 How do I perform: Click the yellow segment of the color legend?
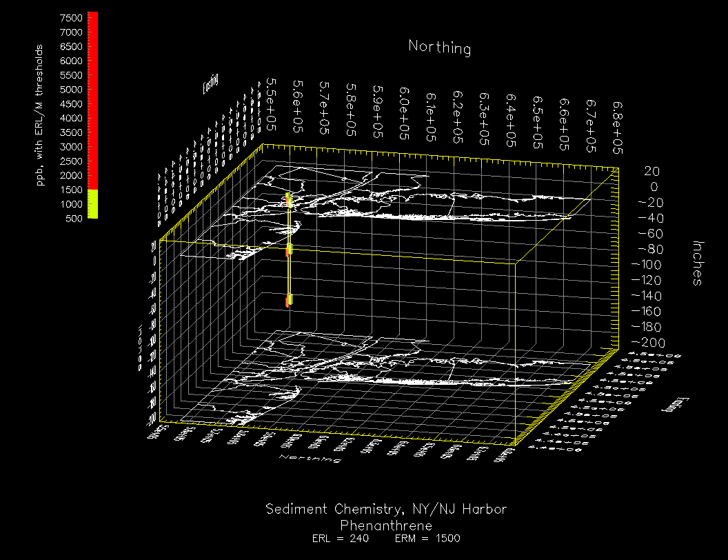[x=92, y=204]
